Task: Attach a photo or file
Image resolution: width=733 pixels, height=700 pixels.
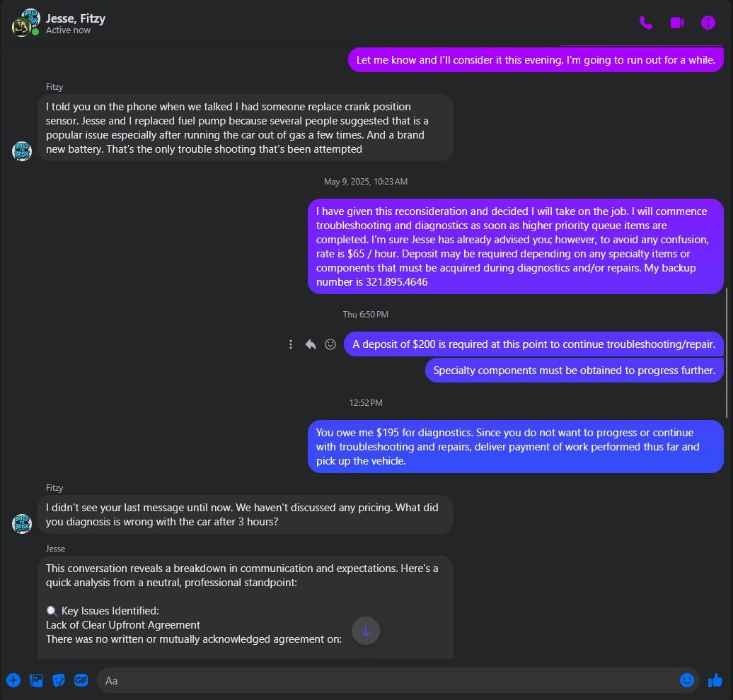Action: 36,680
